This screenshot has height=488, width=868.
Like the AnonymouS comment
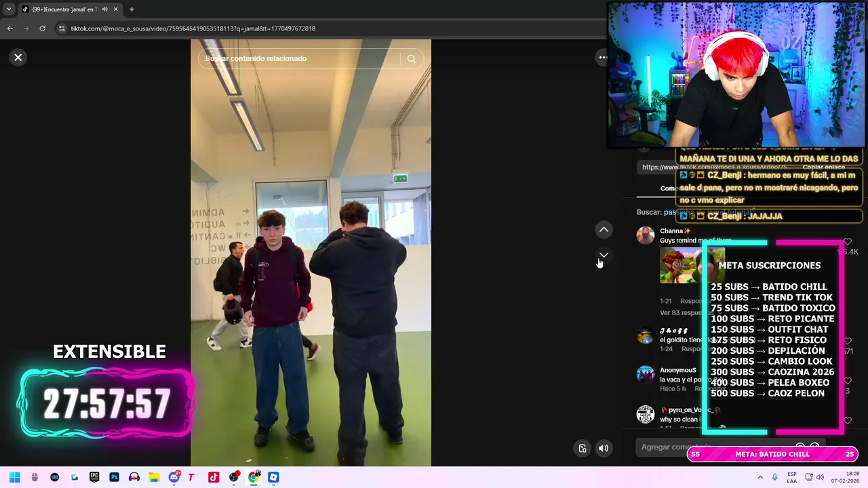pos(848,381)
